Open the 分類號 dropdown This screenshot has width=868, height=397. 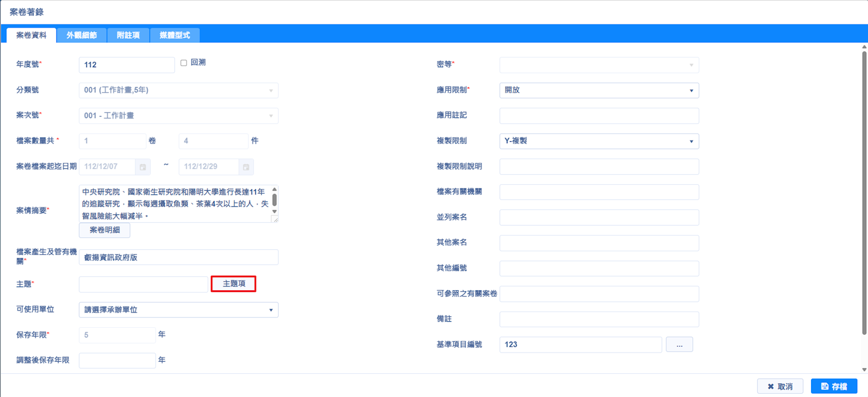[178, 90]
